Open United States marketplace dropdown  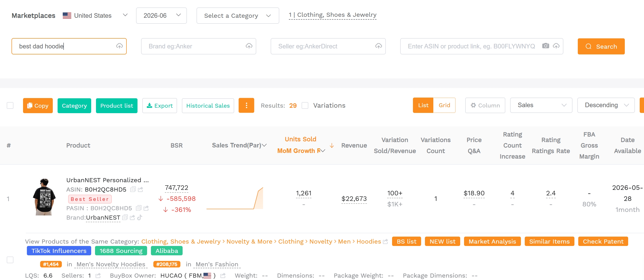[x=95, y=16]
